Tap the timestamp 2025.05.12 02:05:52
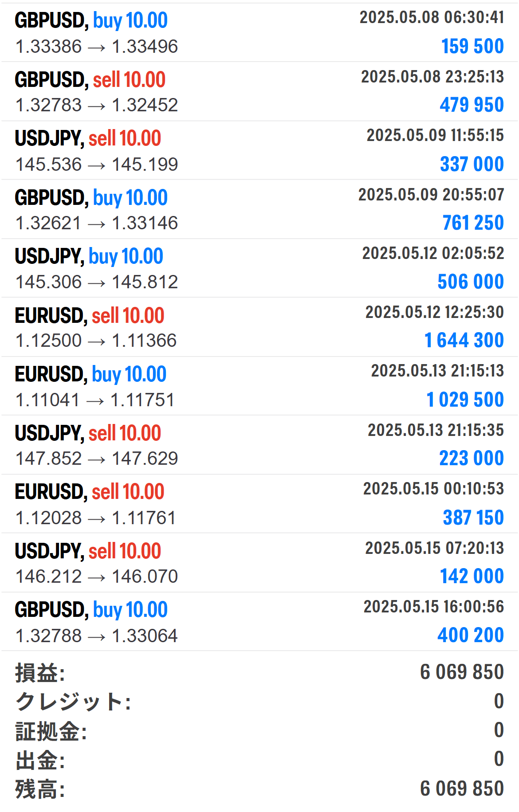 coord(432,253)
